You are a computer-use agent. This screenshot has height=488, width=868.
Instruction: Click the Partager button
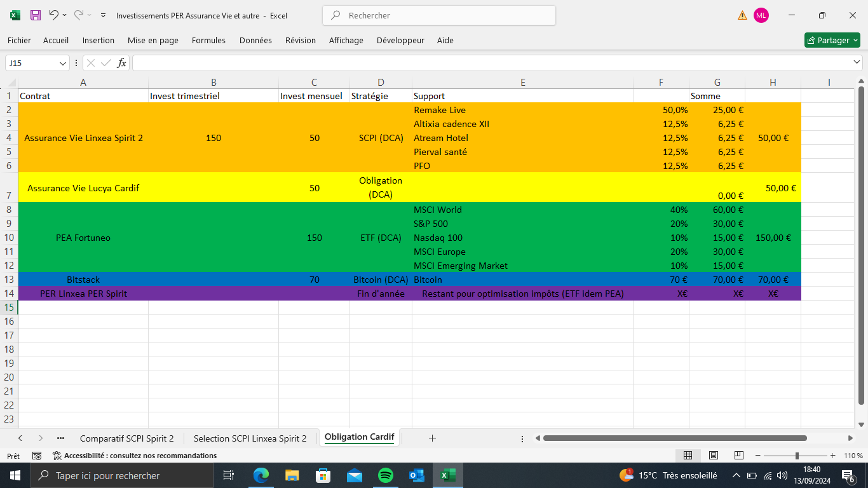pyautogui.click(x=832, y=40)
